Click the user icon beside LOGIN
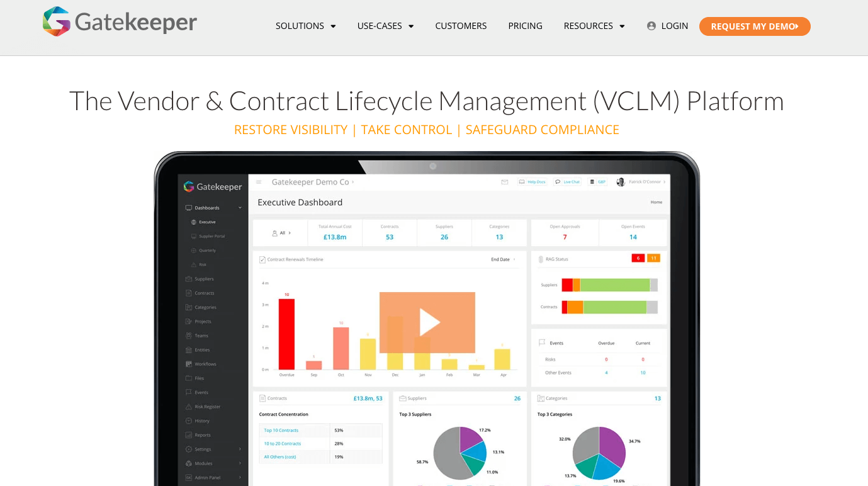 pos(651,26)
